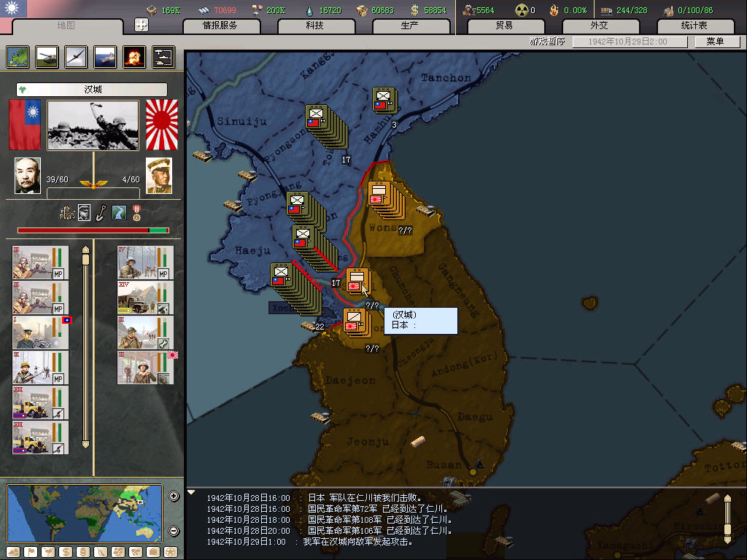This screenshot has height=560, width=747.
Task: Collapse the message log triangle
Action: (x=191, y=492)
